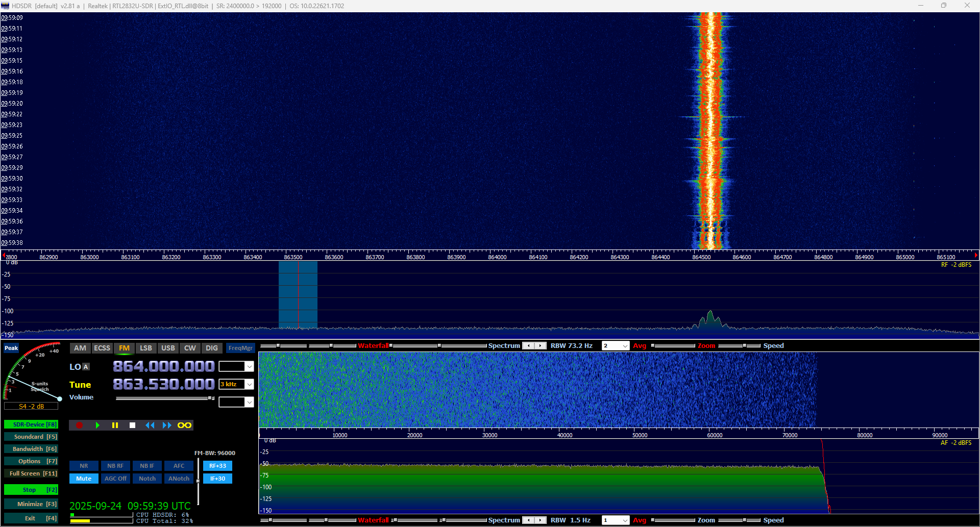Click the Volume slider track
Screen dimensions: 980x527
(x=165, y=398)
